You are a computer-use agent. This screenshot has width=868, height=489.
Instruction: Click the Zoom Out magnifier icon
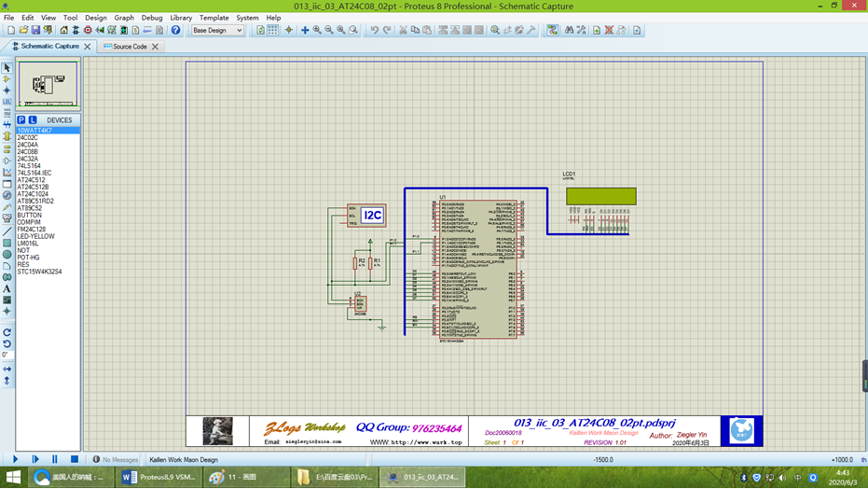(329, 30)
